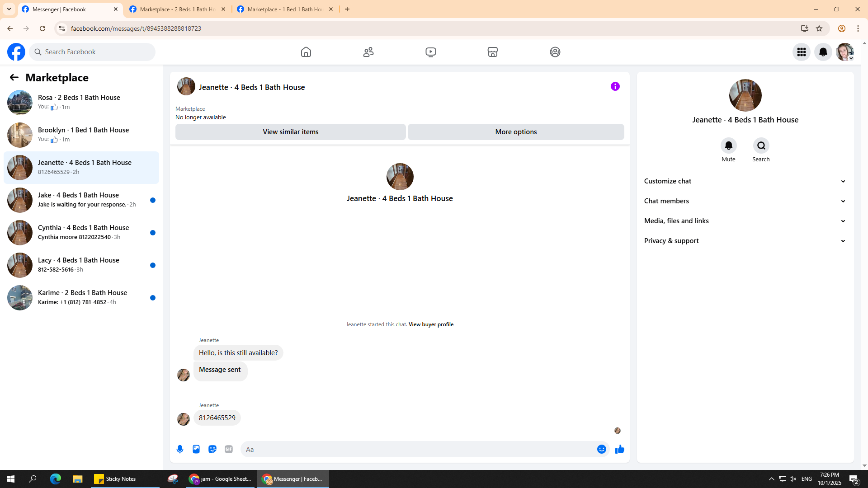Open the tab search dropdown arrow
The height and width of the screenshot is (488, 868).
point(9,9)
